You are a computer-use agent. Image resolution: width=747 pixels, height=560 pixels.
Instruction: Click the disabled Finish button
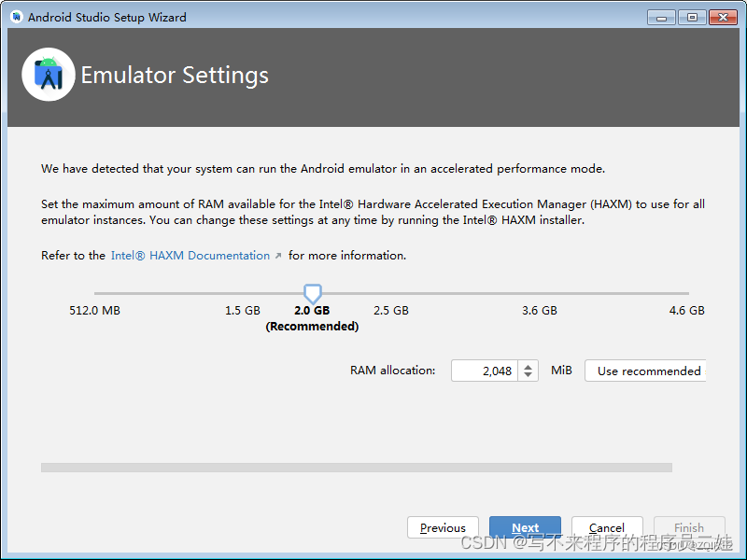[x=689, y=527]
